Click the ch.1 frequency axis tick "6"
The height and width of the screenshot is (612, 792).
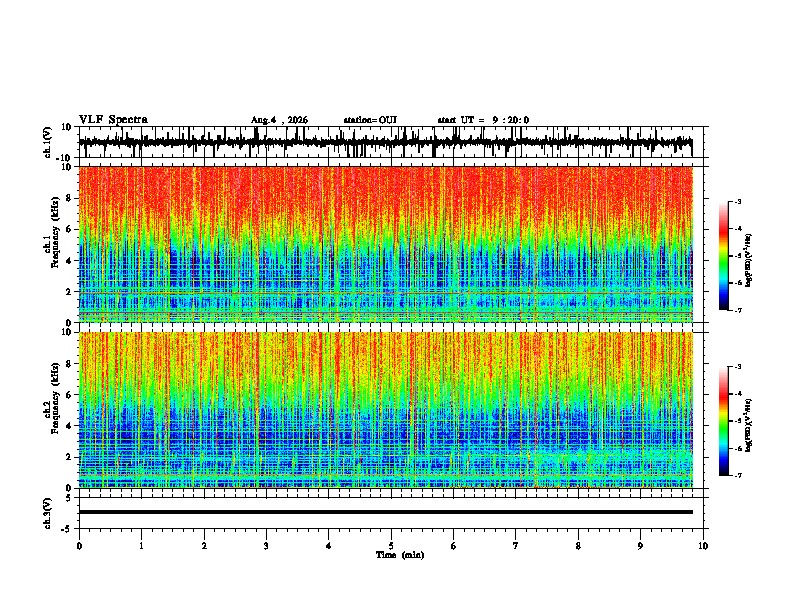[69, 230]
